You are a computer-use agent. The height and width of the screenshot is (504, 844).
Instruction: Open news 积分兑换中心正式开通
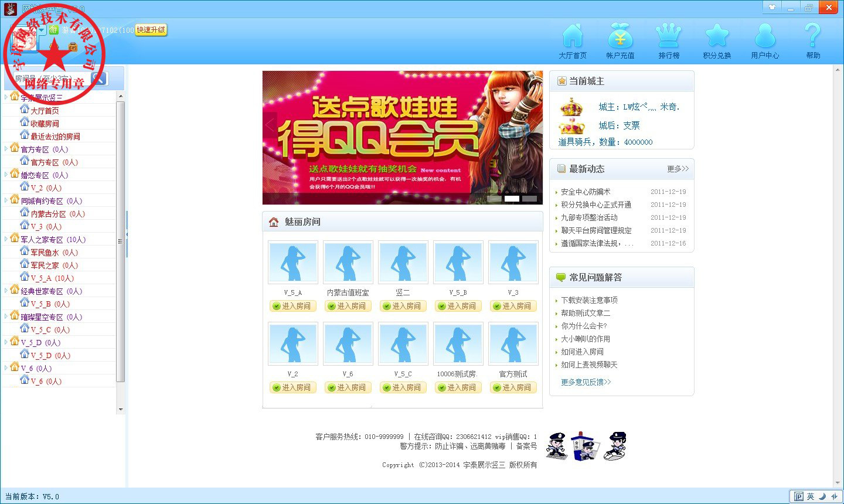pos(596,205)
